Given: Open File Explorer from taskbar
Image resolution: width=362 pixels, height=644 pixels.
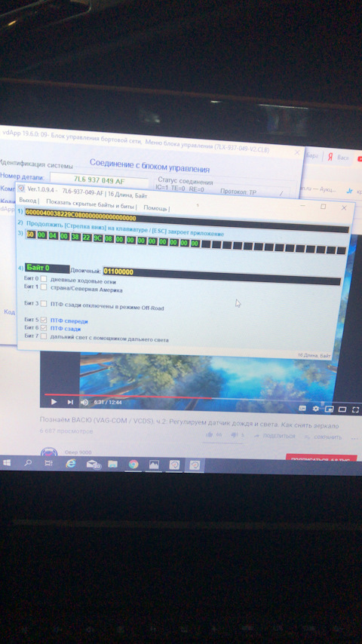Looking at the screenshot, I should click(x=112, y=464).
